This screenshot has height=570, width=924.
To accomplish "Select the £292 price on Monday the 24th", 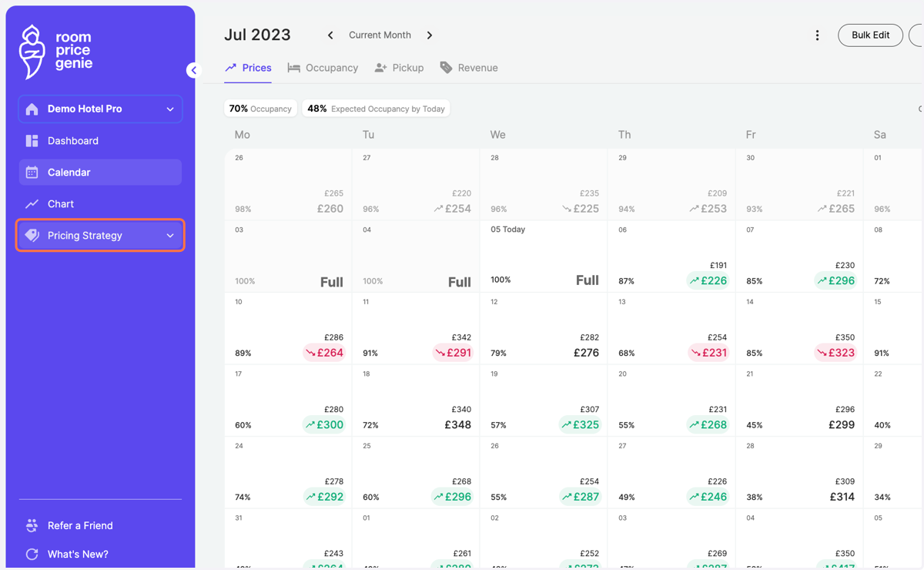I will tap(324, 497).
